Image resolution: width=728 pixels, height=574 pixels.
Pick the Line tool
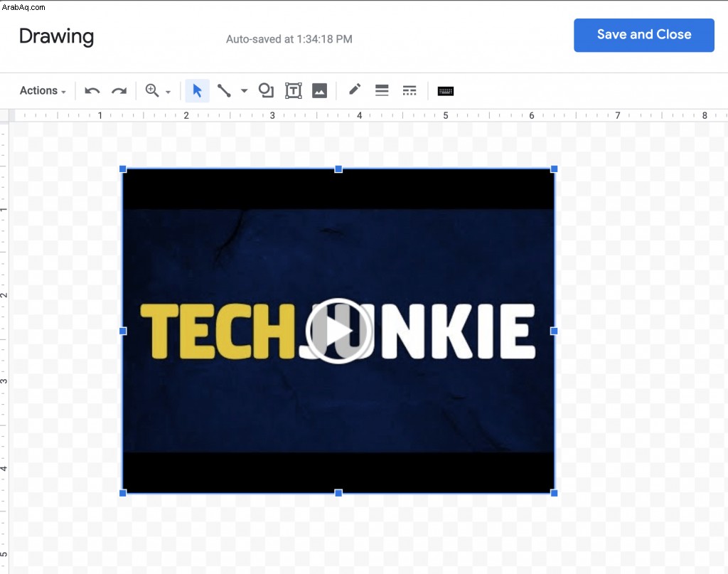point(224,90)
